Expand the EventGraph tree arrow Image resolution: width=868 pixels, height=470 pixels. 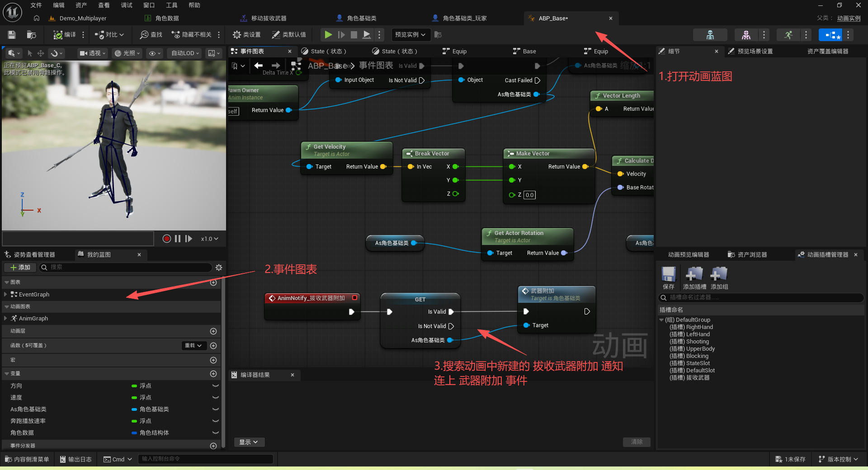(5, 295)
